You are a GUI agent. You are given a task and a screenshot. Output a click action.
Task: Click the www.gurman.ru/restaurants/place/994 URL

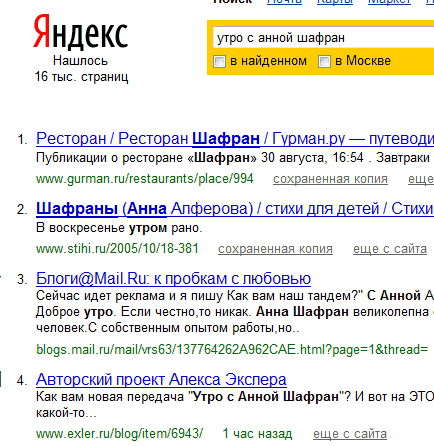pos(145,179)
